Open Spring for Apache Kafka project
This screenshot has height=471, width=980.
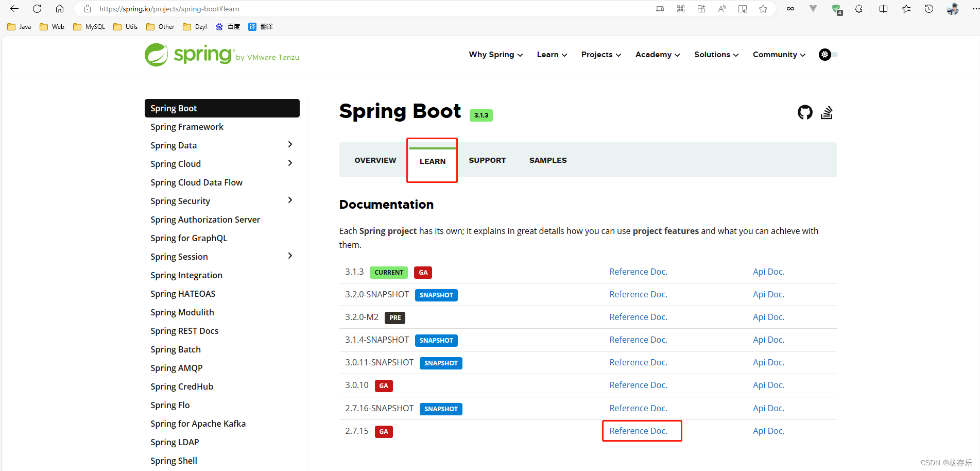coord(198,424)
